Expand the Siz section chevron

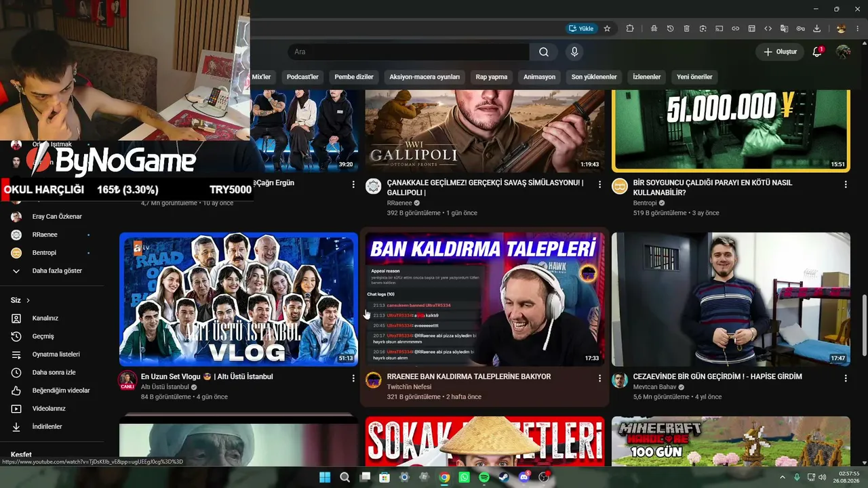[x=28, y=300]
